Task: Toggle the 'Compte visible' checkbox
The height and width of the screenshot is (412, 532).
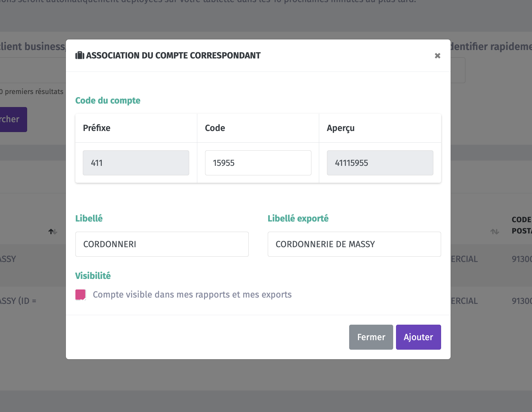Action: pos(81,295)
